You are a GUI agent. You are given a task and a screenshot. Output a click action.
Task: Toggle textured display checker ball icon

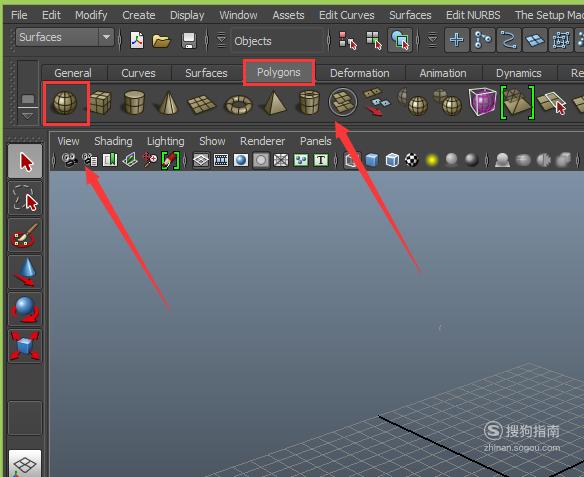[x=412, y=160]
